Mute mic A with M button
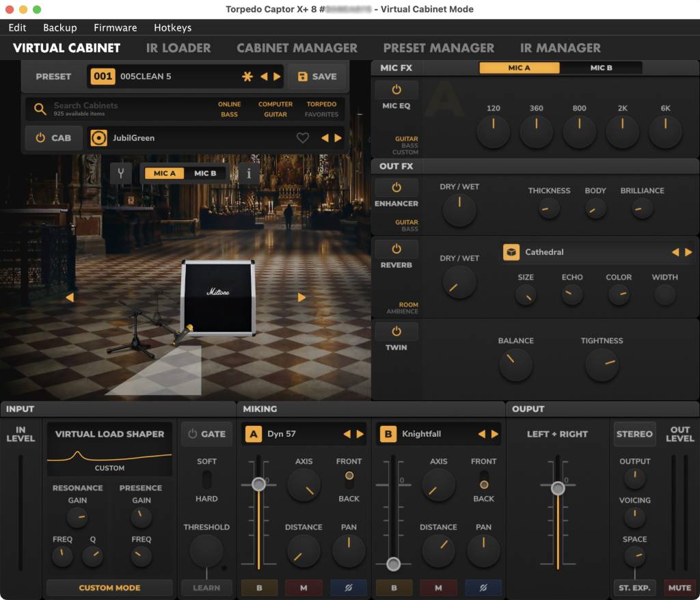The width and height of the screenshot is (700, 600). click(304, 588)
